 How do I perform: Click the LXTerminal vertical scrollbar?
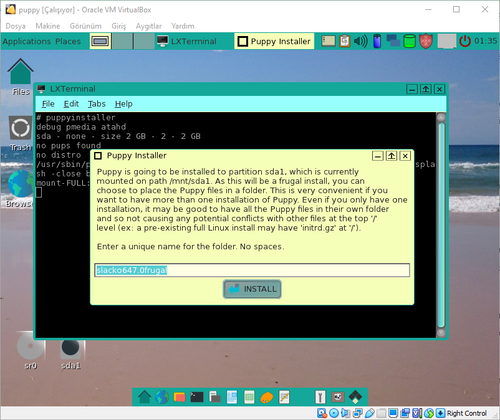[441, 225]
